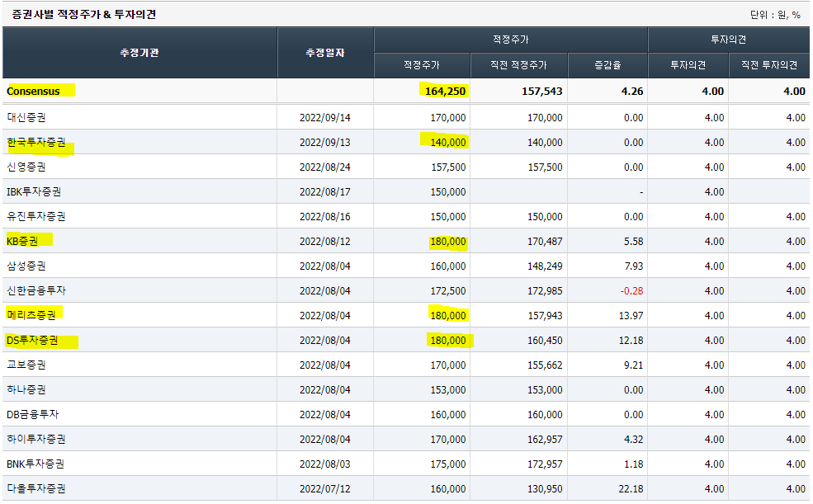Click the previous price 148,249

(x=545, y=266)
